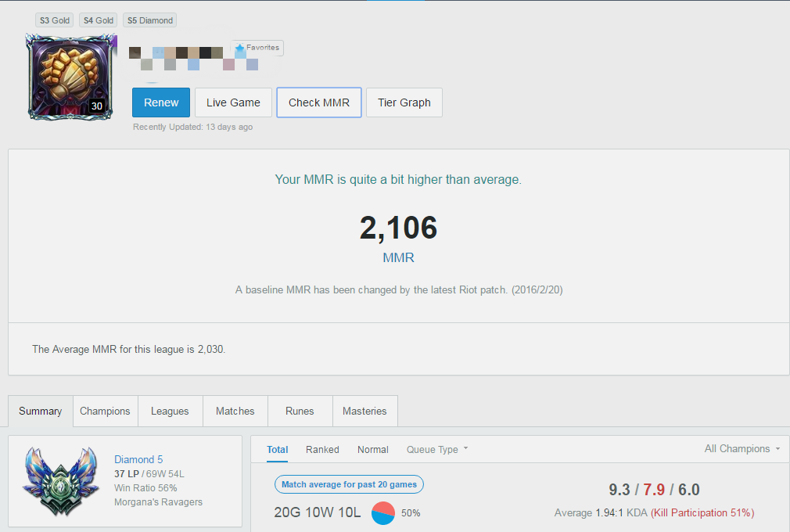Click the Renew button
The image size is (790, 532).
(x=160, y=102)
